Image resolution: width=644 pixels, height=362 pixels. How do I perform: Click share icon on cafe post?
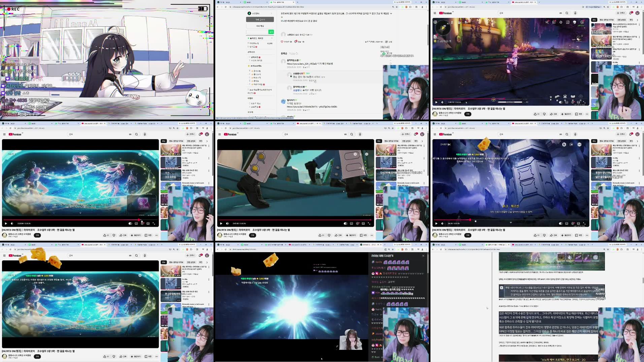386,42
